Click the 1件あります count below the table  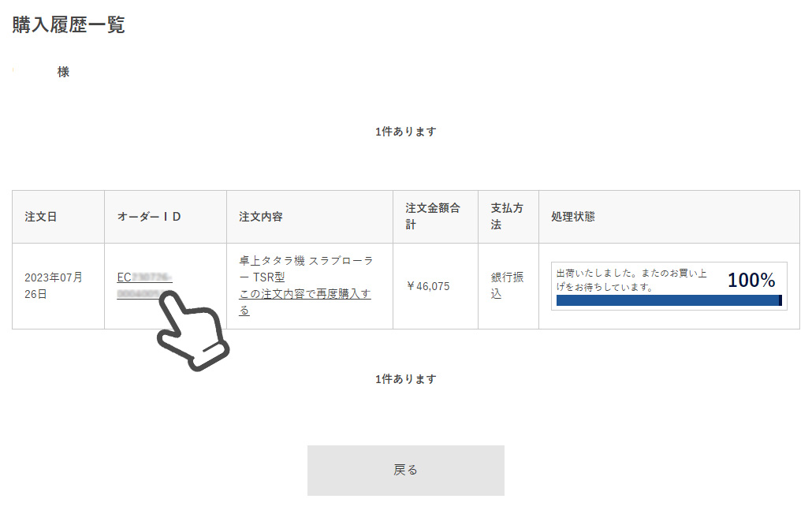(x=405, y=379)
